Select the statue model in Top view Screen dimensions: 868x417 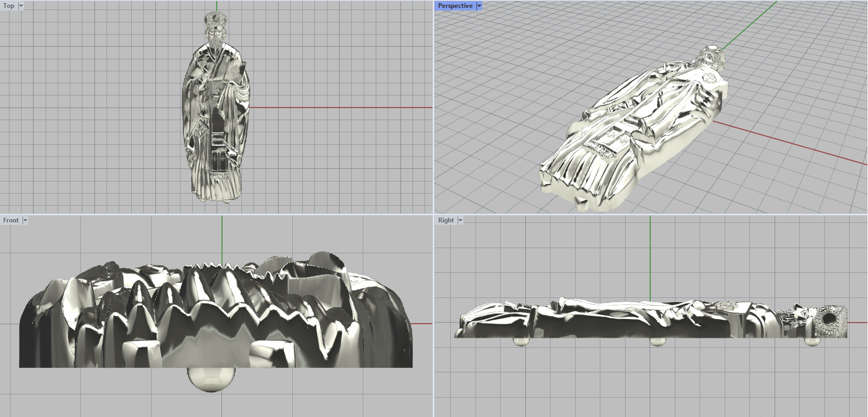point(216,125)
